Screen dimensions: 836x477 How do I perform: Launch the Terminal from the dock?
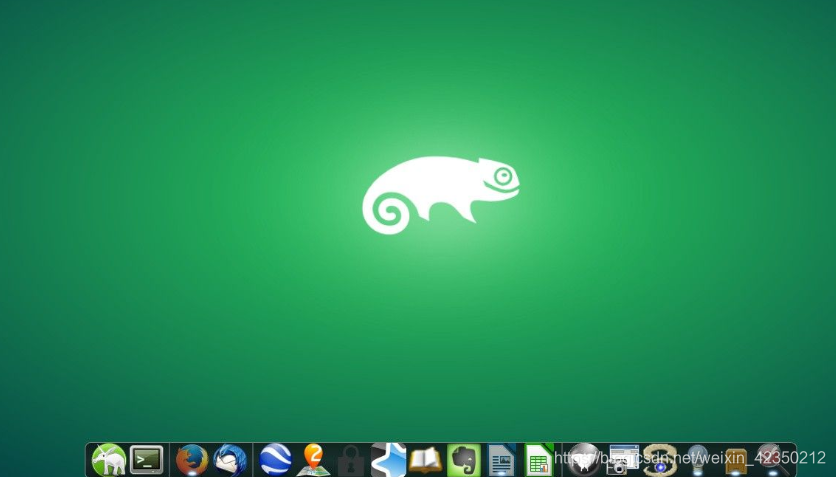pos(147,460)
